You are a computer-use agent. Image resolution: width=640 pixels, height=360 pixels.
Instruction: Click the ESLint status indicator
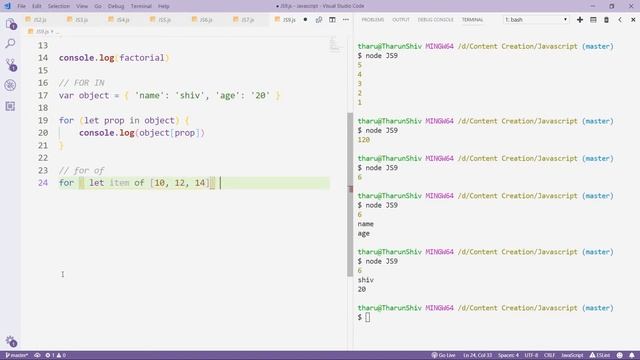click(600, 355)
